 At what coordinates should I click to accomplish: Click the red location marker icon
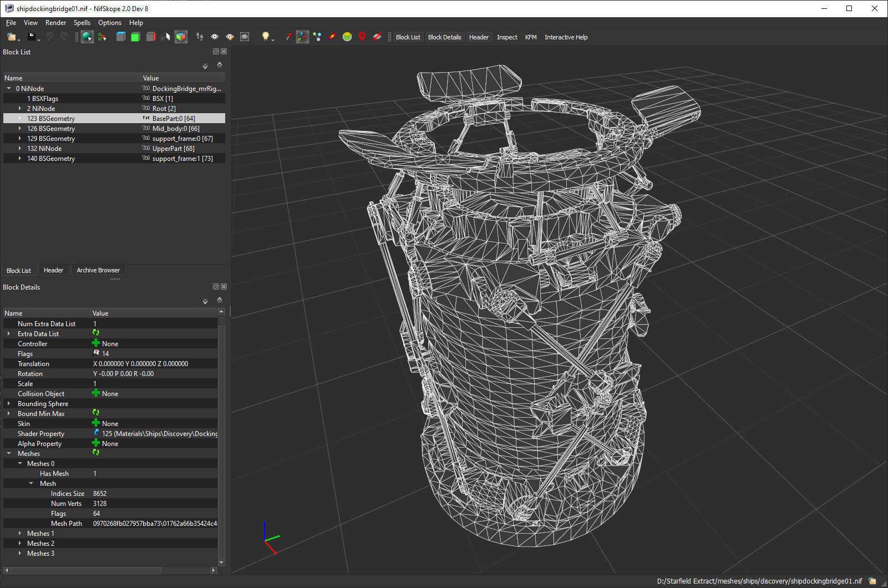[x=362, y=37]
